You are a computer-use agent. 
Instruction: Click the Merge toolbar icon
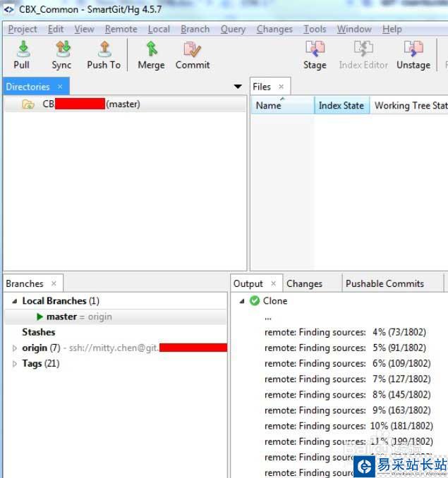152,49
